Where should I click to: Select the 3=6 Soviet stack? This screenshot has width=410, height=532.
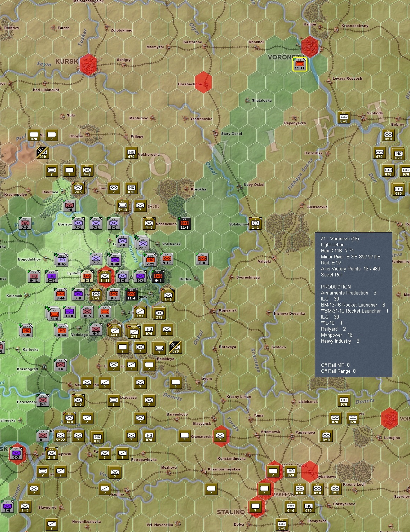click(x=168, y=295)
